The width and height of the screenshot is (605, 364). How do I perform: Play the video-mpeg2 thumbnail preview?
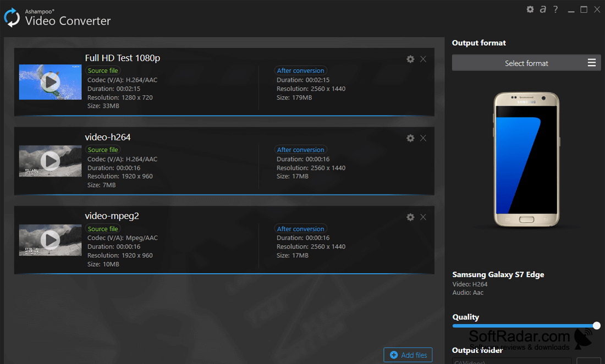pos(50,240)
